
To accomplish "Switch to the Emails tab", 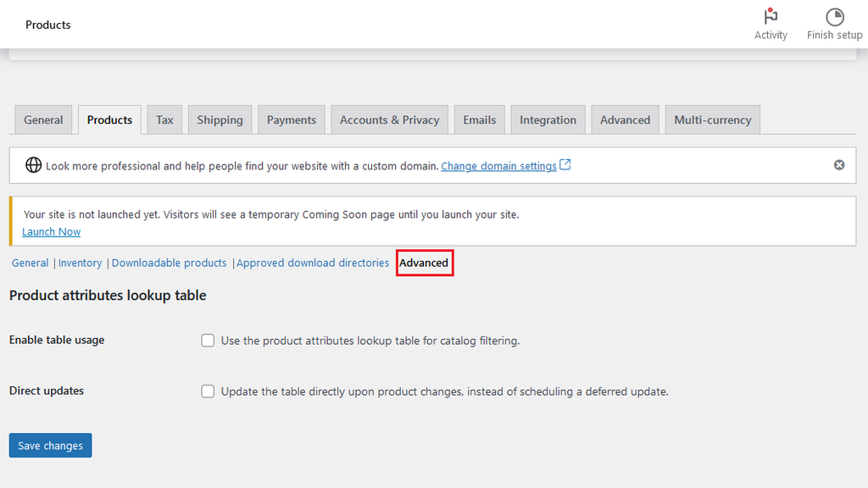I will 479,120.
